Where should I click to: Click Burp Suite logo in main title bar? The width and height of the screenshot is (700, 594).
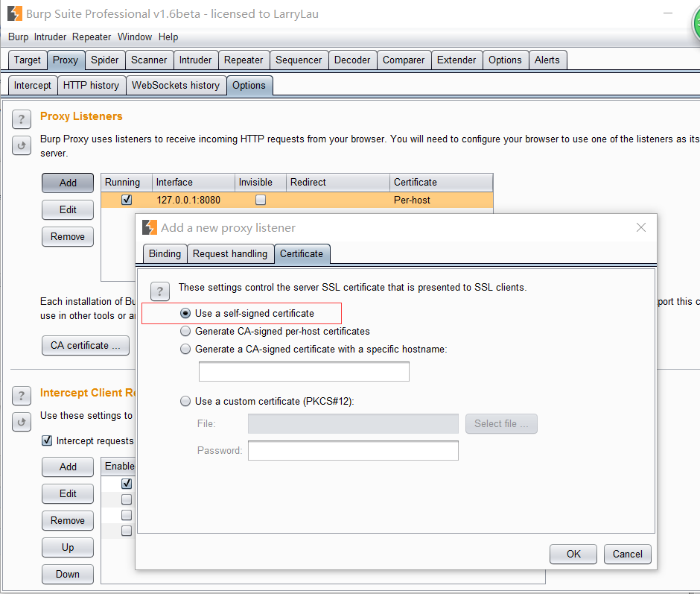pos(15,13)
